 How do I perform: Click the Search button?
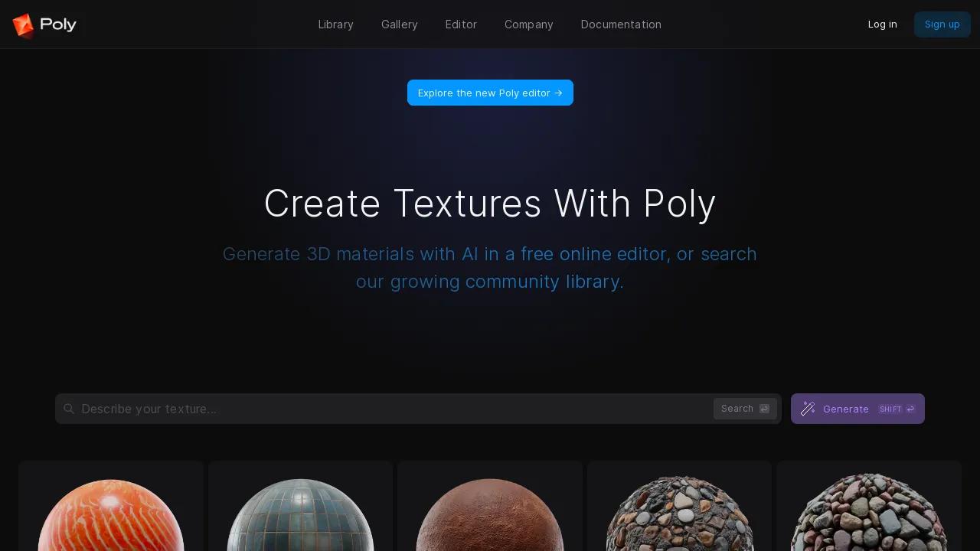click(x=745, y=409)
